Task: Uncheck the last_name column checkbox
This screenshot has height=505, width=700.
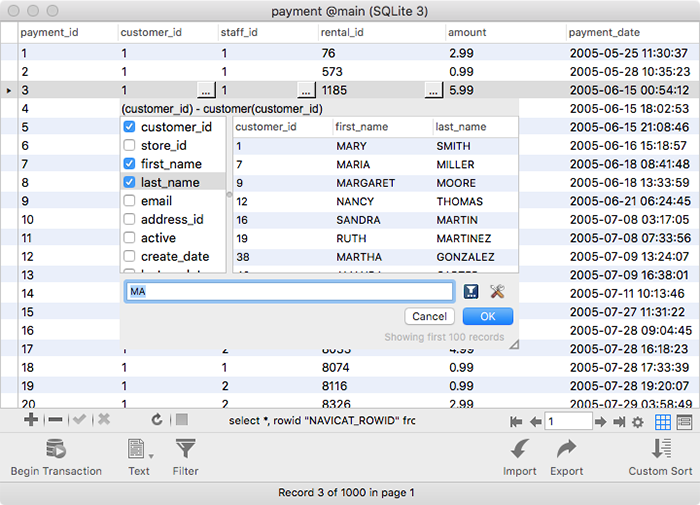Action: point(129,182)
